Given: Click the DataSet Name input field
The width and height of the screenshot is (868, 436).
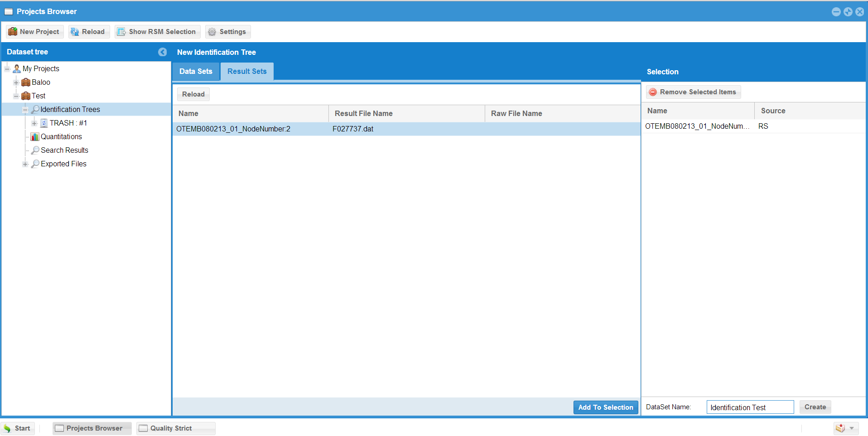Looking at the screenshot, I should click(x=750, y=407).
